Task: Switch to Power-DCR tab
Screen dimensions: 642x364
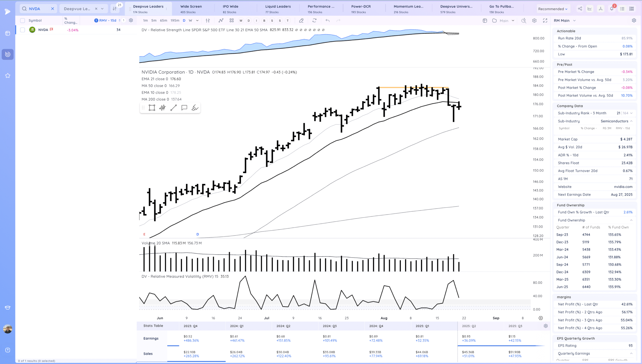Action: click(361, 9)
